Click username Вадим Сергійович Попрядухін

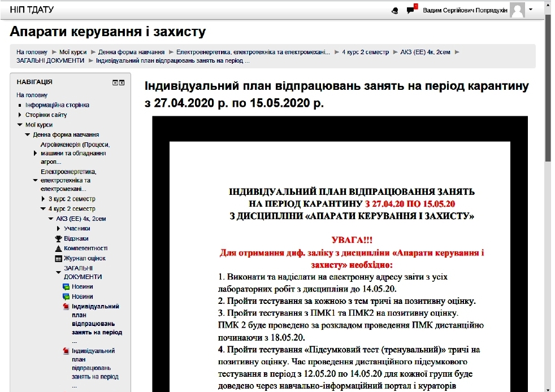[x=465, y=10]
